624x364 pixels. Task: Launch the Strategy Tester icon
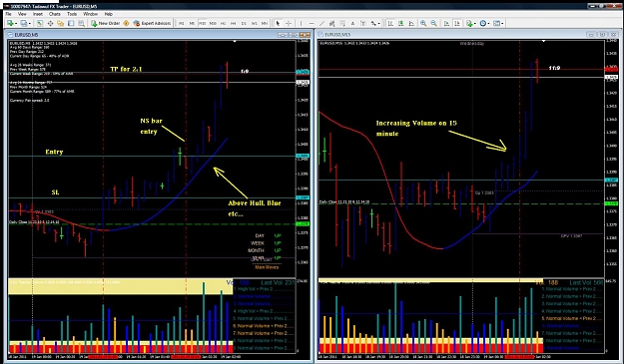[x=81, y=24]
